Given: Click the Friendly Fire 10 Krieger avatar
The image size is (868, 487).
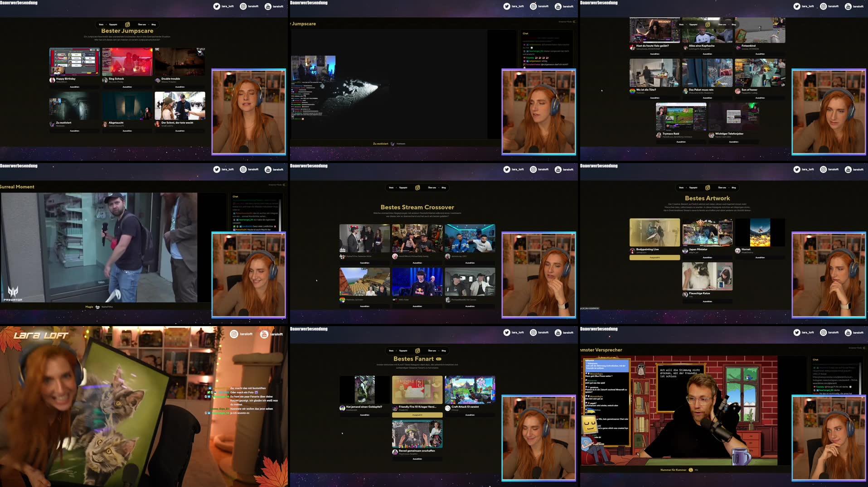Looking at the screenshot, I should [x=396, y=407].
